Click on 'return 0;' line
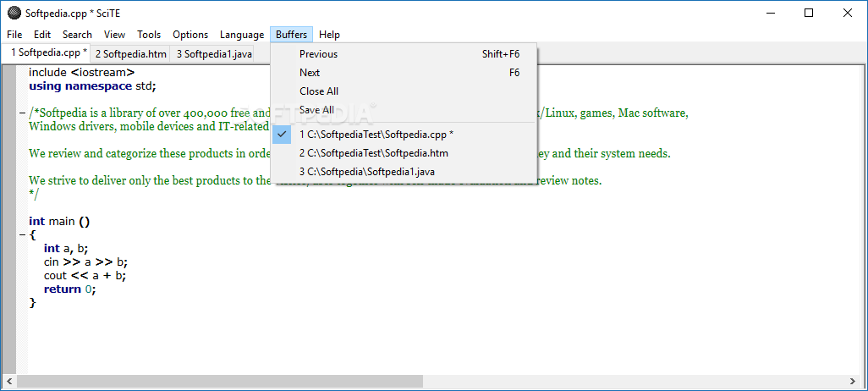The height and width of the screenshot is (391, 868). click(x=69, y=289)
